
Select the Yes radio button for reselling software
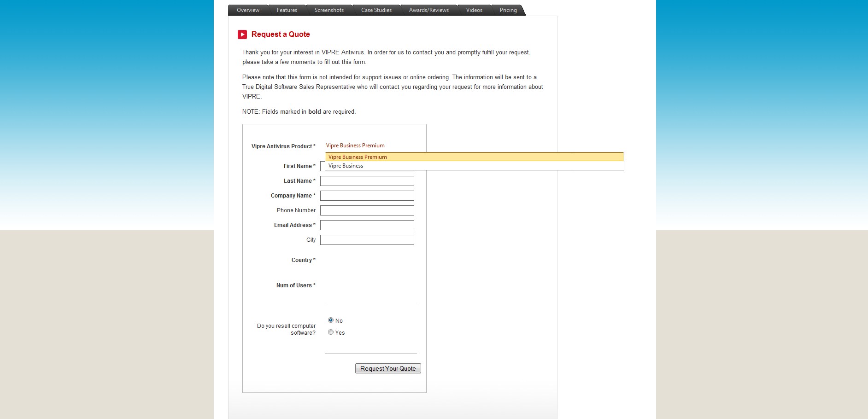[x=331, y=332]
